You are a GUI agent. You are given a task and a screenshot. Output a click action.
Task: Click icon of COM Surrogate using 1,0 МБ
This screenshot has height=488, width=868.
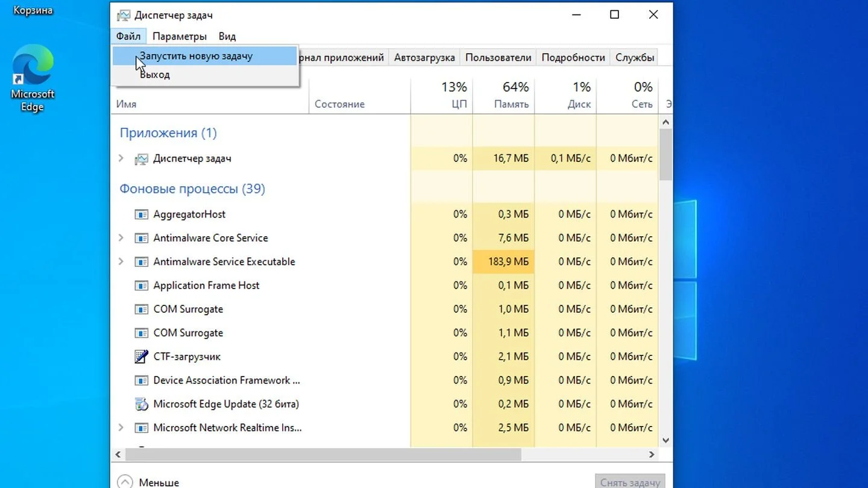click(x=141, y=310)
